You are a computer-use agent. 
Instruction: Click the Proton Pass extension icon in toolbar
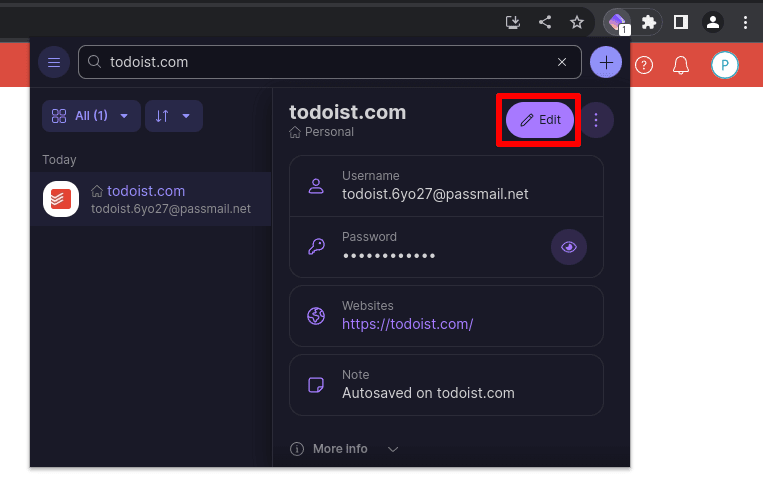point(618,22)
